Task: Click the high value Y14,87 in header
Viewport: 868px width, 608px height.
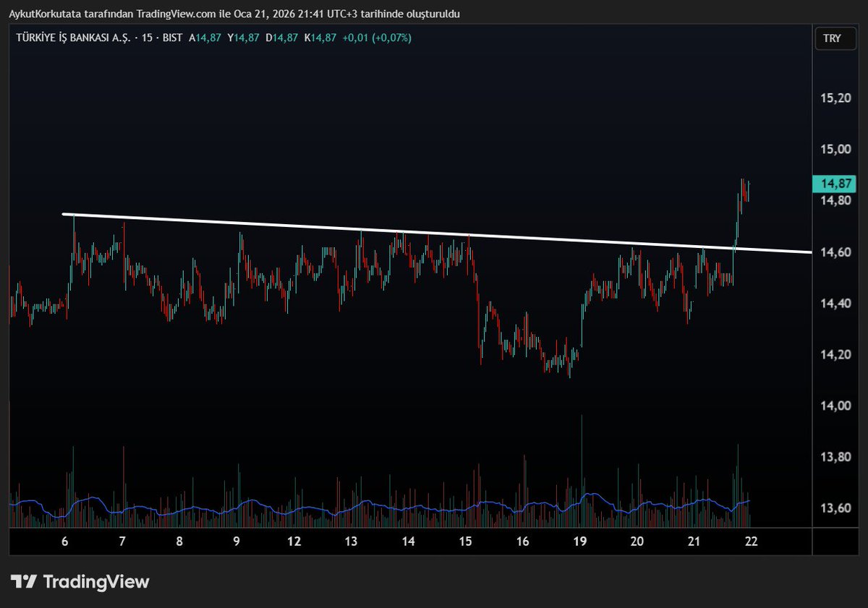Action: pyautogui.click(x=244, y=38)
